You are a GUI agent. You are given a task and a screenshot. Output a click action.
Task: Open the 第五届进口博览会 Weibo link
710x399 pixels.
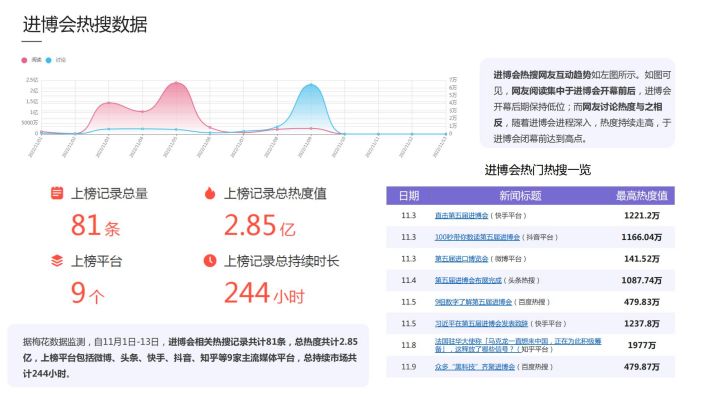[x=461, y=259]
